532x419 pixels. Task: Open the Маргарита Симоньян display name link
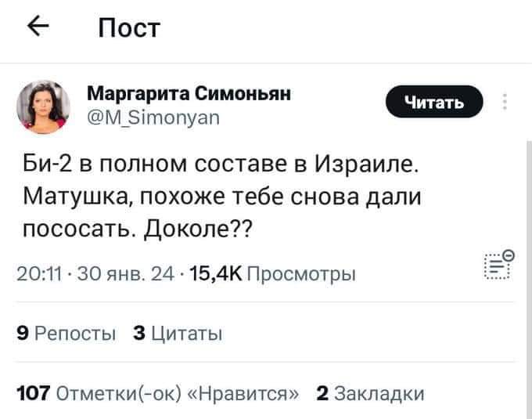[x=189, y=93]
